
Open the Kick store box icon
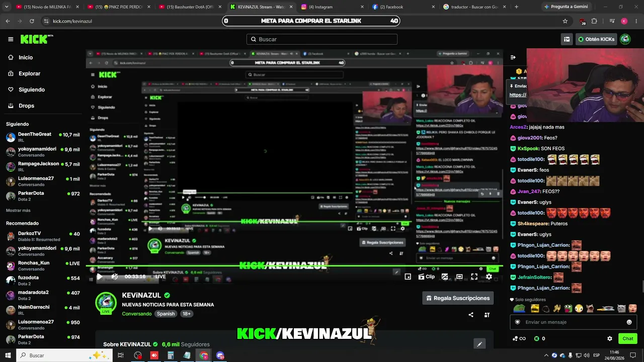pyautogui.click(x=567, y=39)
